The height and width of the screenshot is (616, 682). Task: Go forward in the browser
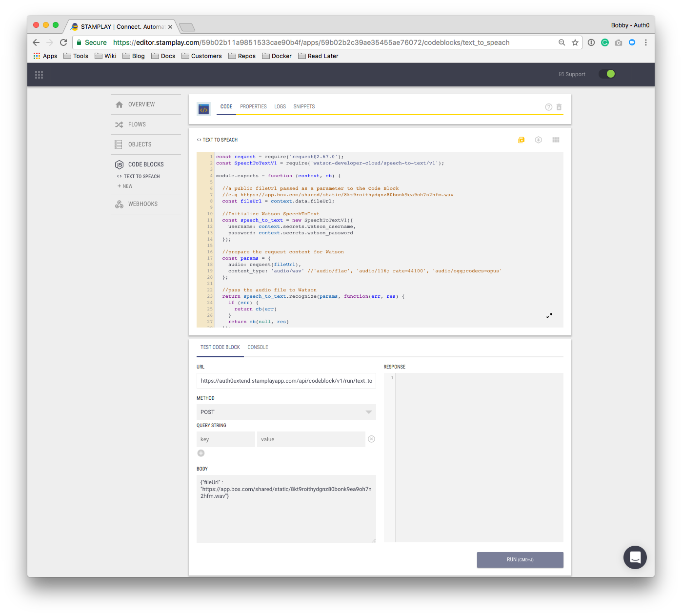tap(50, 42)
